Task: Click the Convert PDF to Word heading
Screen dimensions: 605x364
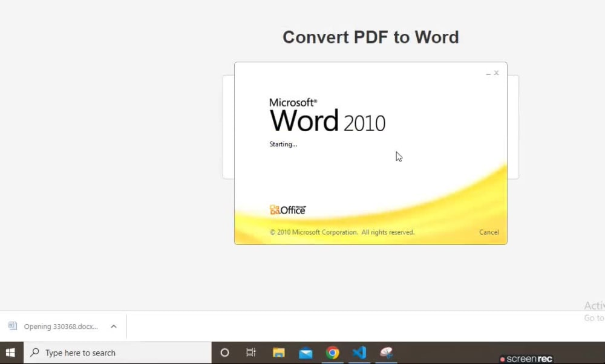Action: (x=370, y=37)
